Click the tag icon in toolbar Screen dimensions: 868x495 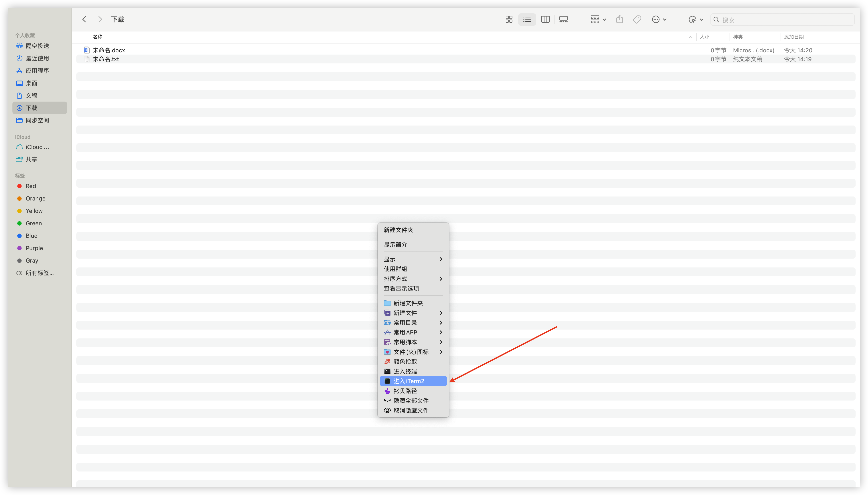[637, 19]
